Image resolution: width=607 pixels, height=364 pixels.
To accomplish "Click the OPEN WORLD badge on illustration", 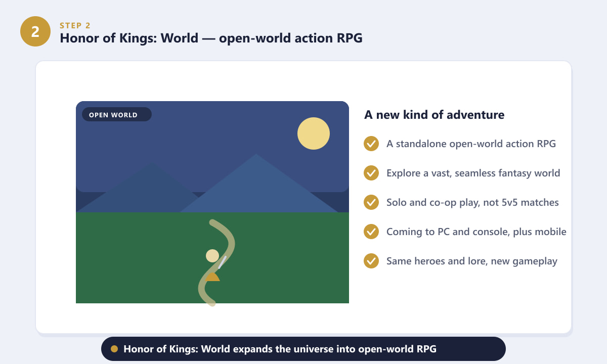I will tap(117, 115).
